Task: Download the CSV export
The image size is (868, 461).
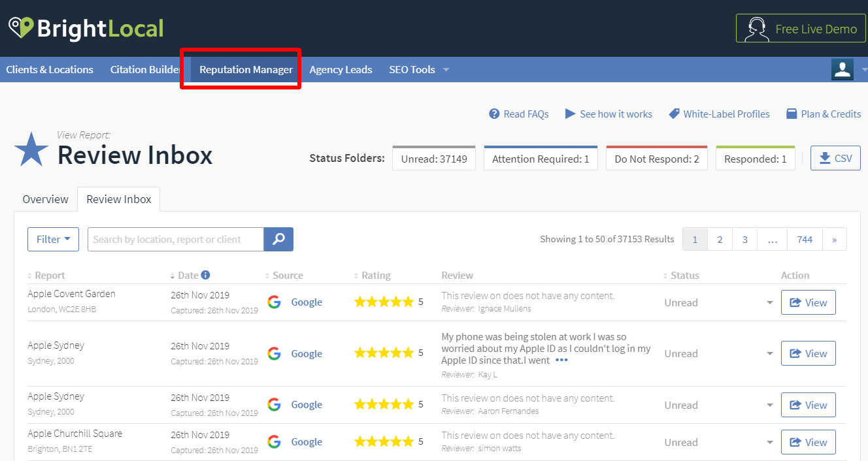Action: pos(835,158)
